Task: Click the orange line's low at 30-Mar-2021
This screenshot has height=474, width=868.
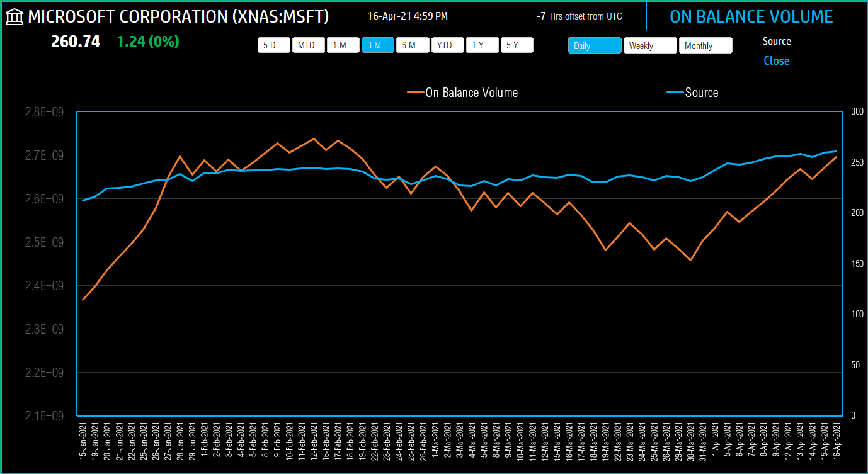Action: [690, 260]
